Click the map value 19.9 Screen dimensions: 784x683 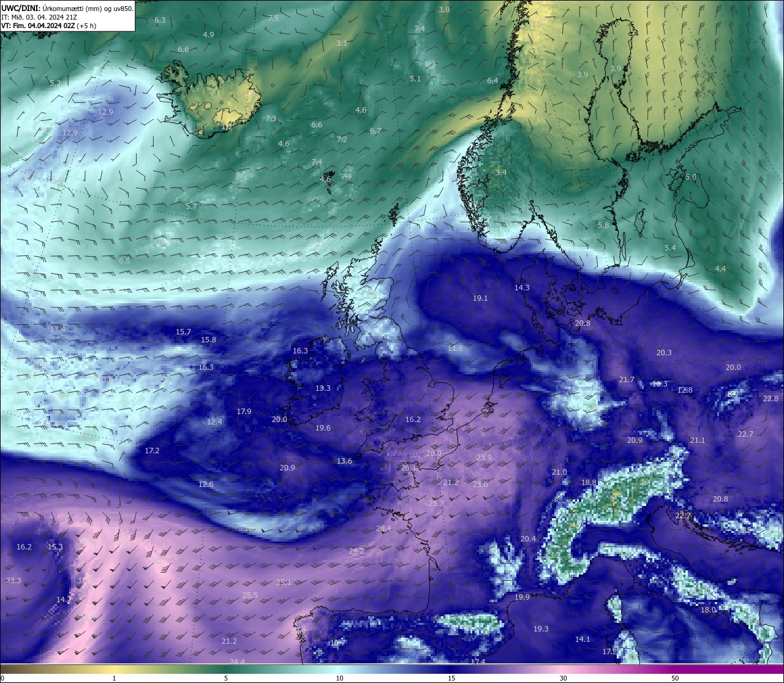click(x=522, y=597)
